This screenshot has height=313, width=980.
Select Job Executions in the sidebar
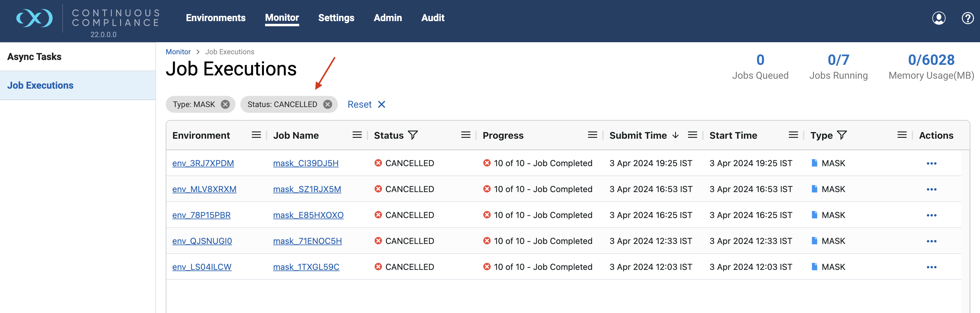[x=78, y=85]
